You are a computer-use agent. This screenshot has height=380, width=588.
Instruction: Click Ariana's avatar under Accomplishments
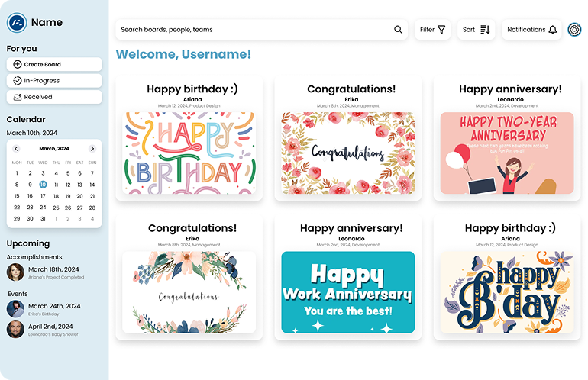point(16,272)
